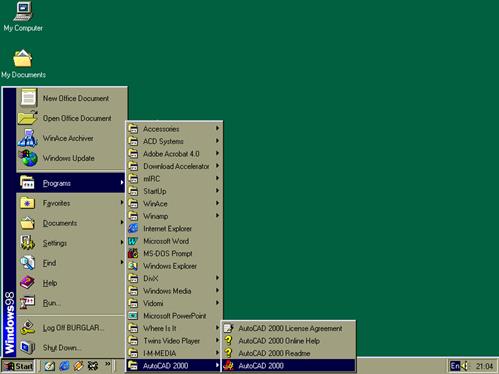Image resolution: width=499 pixels, height=374 pixels.
Task: Click the Shut Down icon
Action: click(27, 347)
